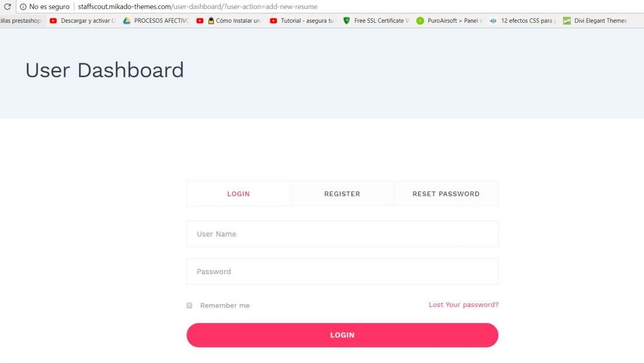
Task: Open the PuroAirsoft Panel bookmark
Action: 449,20
